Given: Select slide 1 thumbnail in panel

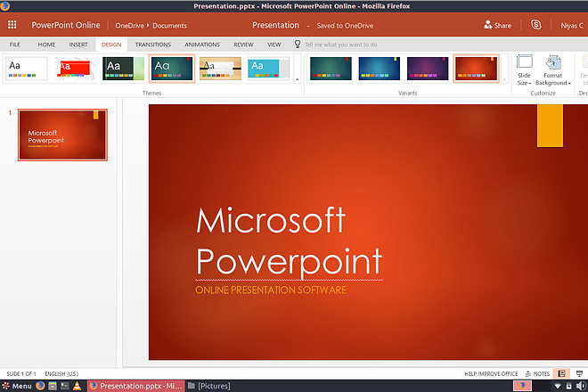Looking at the screenshot, I should 62,135.
